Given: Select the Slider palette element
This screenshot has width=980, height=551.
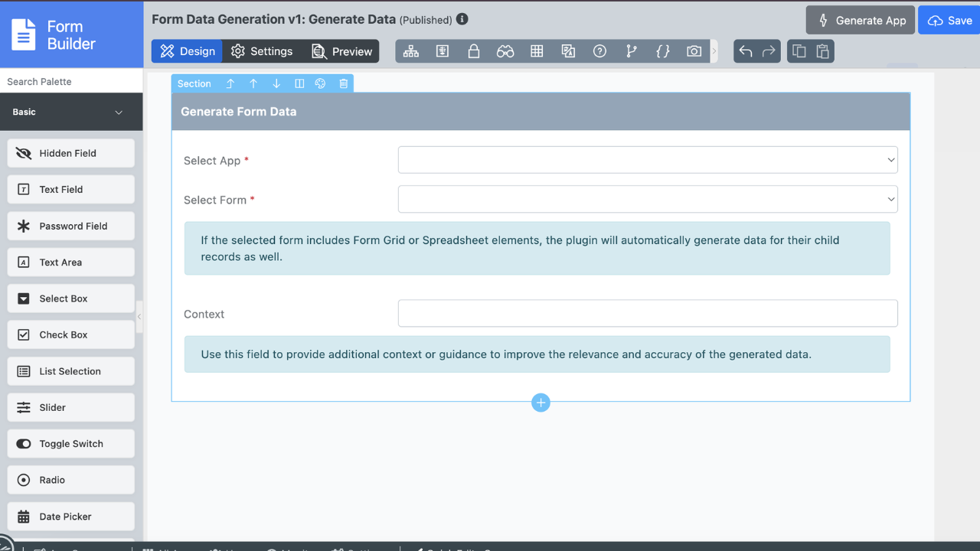Looking at the screenshot, I should [x=71, y=407].
